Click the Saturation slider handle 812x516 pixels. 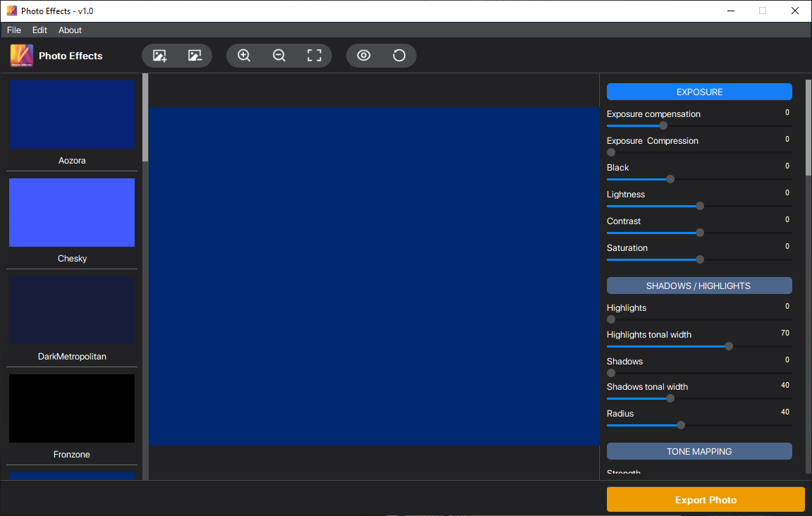[x=700, y=259]
